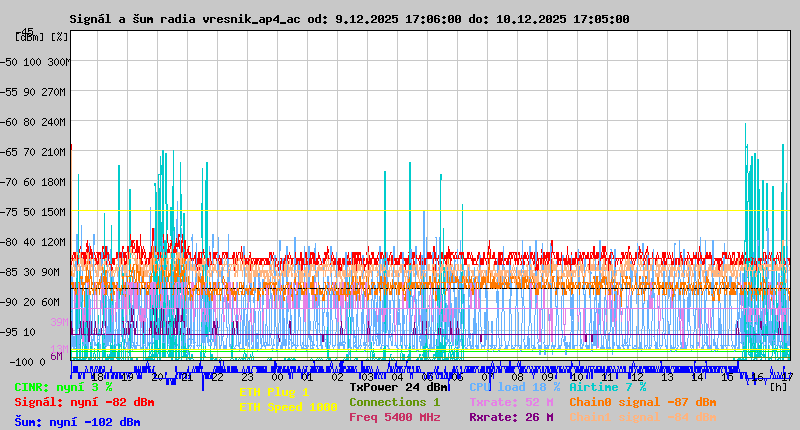Click the green Connections 1 legend entry

394,402
